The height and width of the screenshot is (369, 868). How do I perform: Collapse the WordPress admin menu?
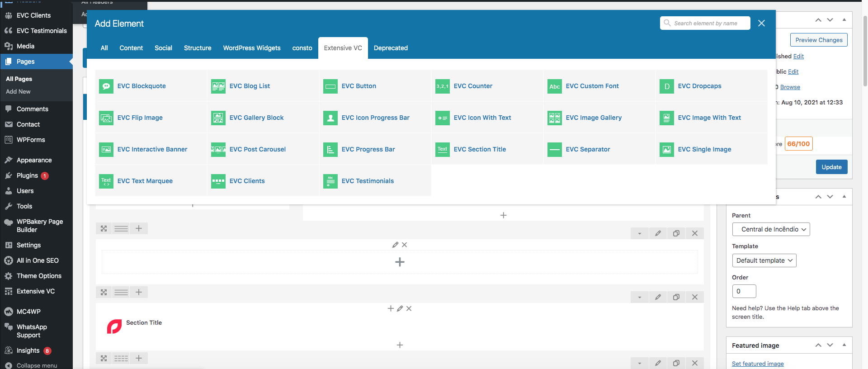click(x=36, y=365)
